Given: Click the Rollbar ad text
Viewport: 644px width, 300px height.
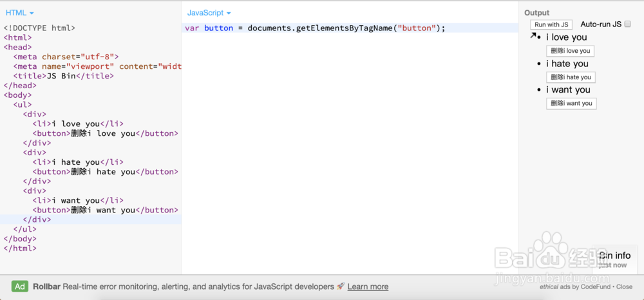Looking at the screenshot, I should (x=184, y=287).
